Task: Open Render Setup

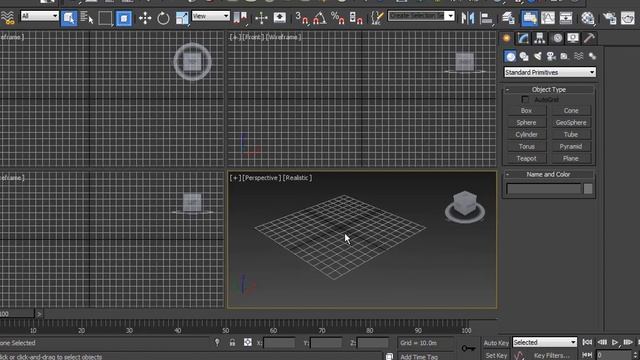Action: pos(609,18)
